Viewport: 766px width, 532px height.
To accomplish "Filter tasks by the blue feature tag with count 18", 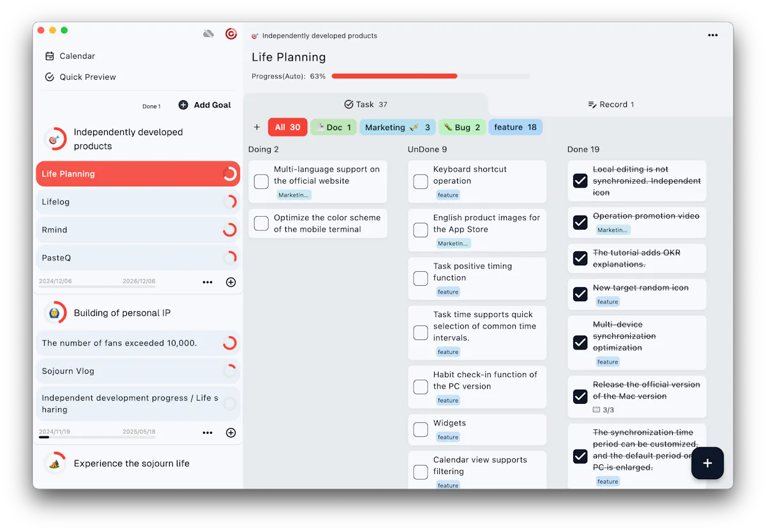I will point(515,127).
